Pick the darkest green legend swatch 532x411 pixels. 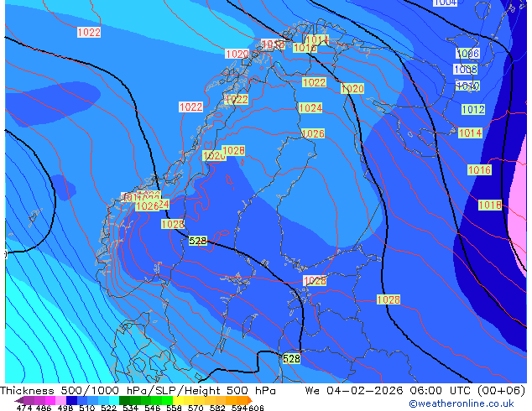point(124,400)
